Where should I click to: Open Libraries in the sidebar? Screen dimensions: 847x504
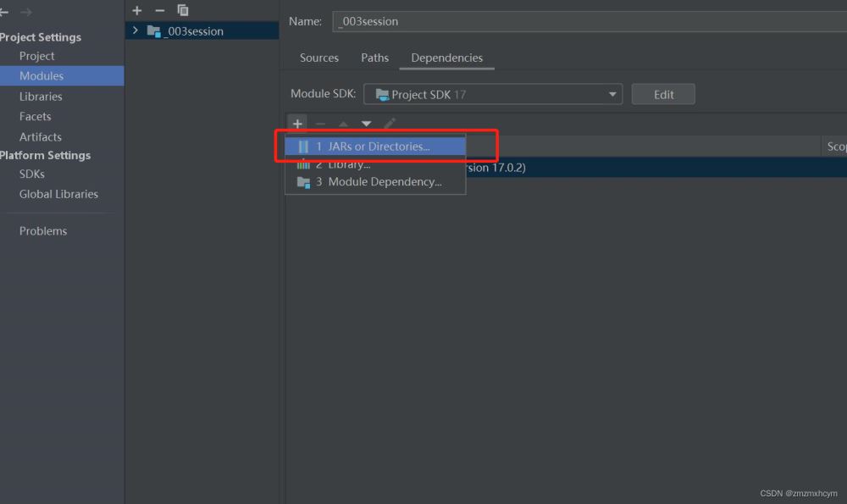(41, 97)
